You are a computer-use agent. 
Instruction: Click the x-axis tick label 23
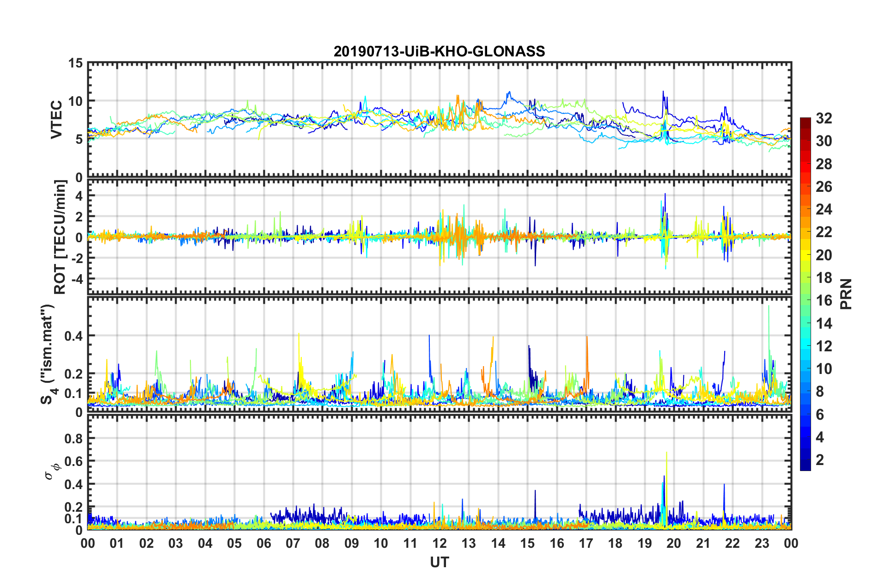(762, 543)
